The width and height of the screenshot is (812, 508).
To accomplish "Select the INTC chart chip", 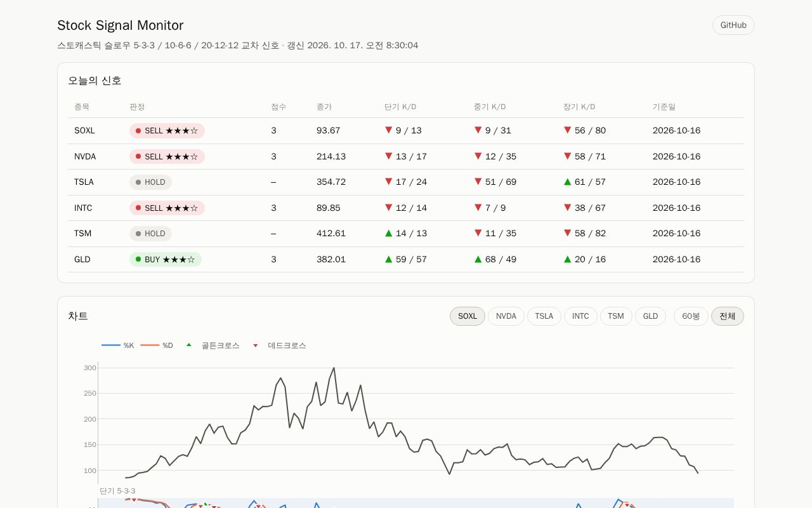I will click(x=580, y=316).
